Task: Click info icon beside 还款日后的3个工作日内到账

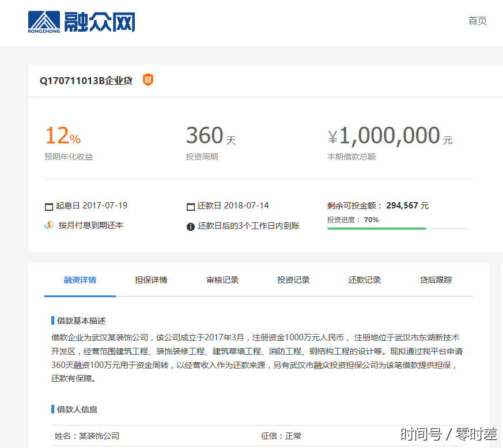Action: (191, 226)
